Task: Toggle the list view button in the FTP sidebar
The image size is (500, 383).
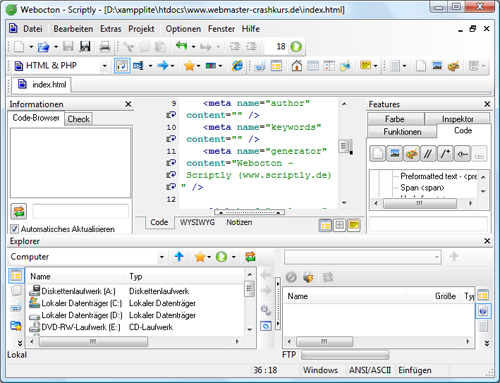Action: (483, 295)
